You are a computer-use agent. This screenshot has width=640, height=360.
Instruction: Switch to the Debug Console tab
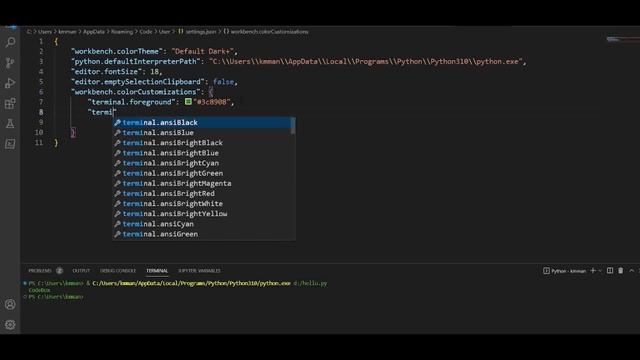(118, 271)
